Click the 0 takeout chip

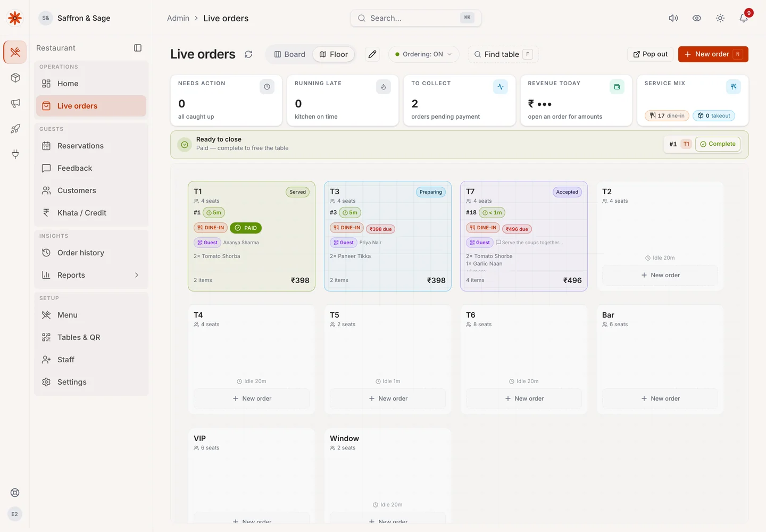click(x=714, y=116)
